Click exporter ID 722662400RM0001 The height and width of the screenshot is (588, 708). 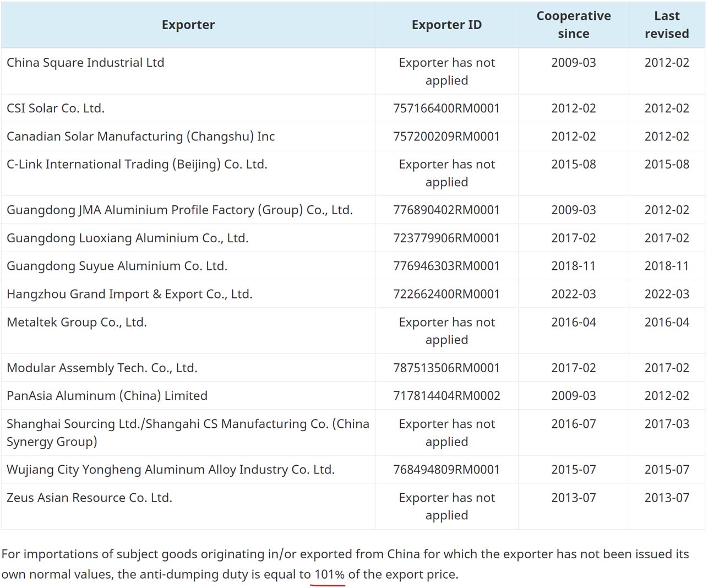pyautogui.click(x=446, y=295)
